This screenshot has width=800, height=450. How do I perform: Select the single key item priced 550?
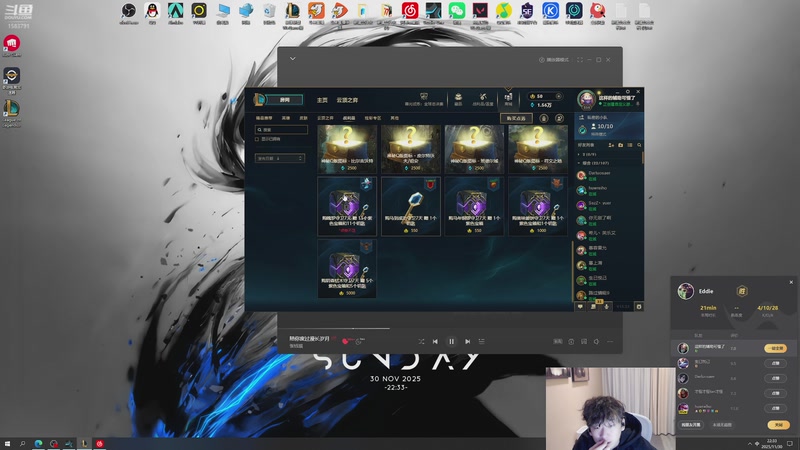[411, 206]
